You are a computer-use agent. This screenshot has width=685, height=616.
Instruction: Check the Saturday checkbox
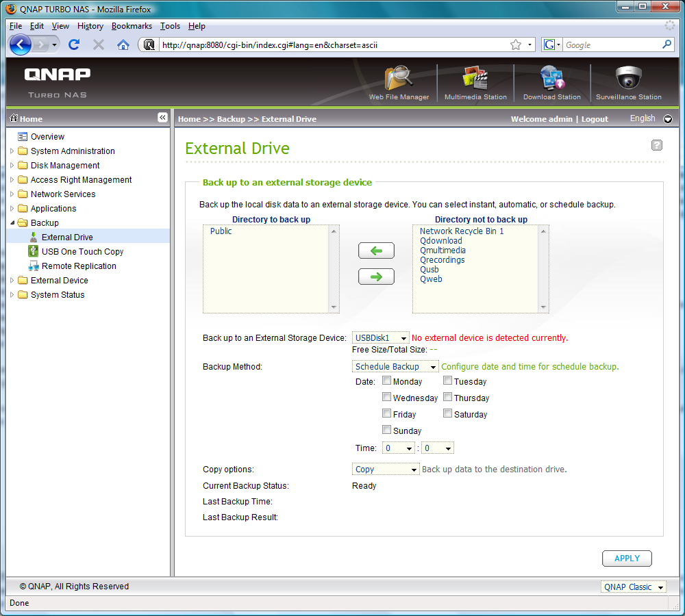click(447, 413)
